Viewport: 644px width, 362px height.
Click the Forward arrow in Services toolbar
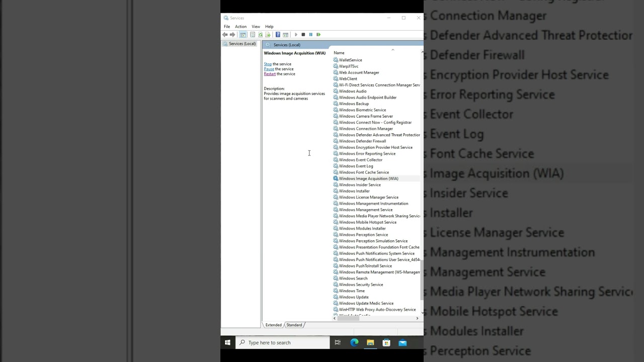coord(232,35)
